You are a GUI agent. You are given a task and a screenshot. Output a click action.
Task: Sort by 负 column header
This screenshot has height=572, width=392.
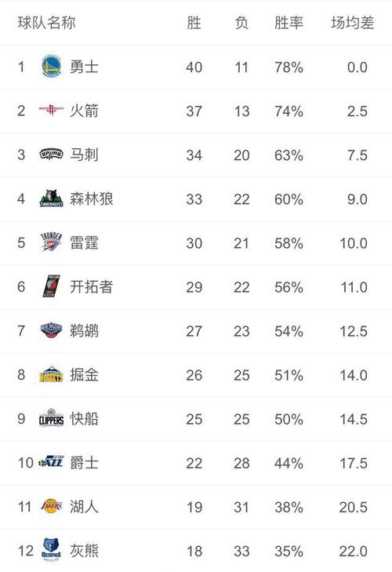(241, 23)
